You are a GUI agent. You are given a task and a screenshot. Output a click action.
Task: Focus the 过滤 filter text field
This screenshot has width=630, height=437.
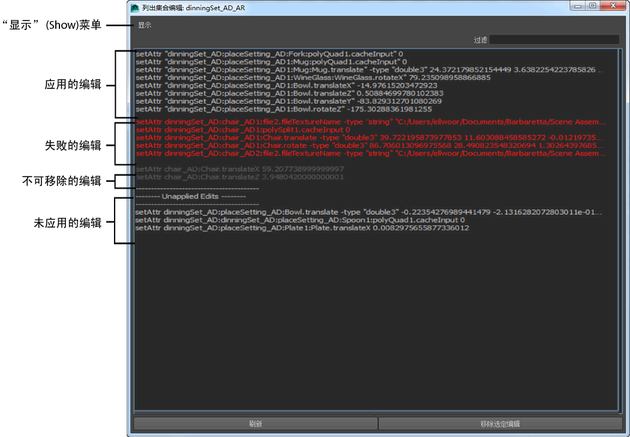[x=554, y=39]
